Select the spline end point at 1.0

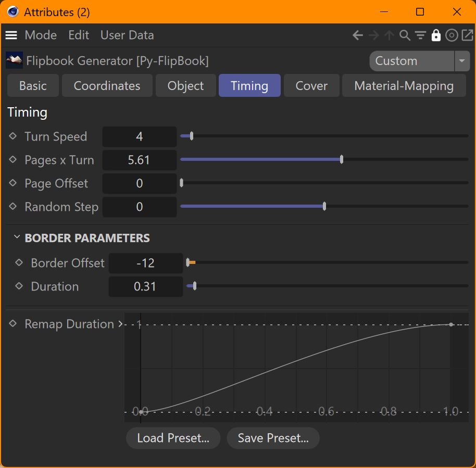pos(451,324)
